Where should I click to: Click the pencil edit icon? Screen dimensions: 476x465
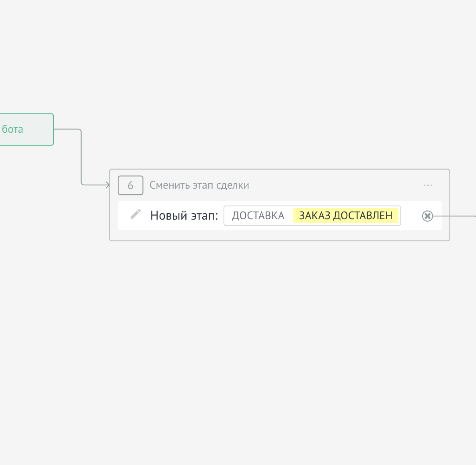(135, 214)
